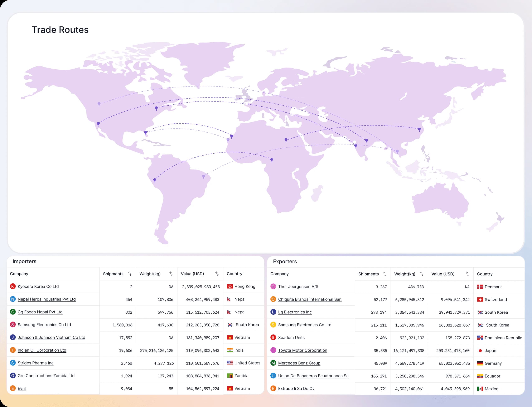Open Chiquita Brands International Sarl link
Image resolution: width=532 pixels, height=407 pixels.
[310, 299]
